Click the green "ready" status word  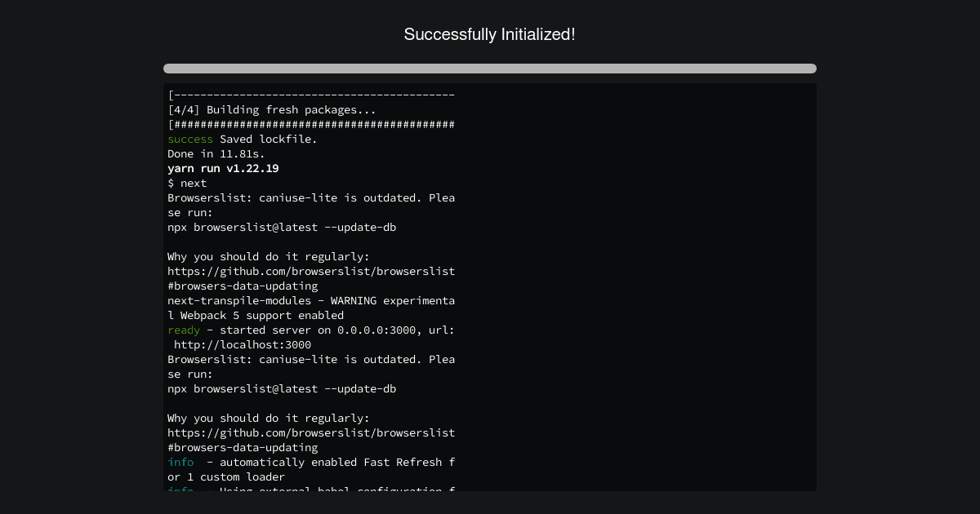tap(184, 330)
